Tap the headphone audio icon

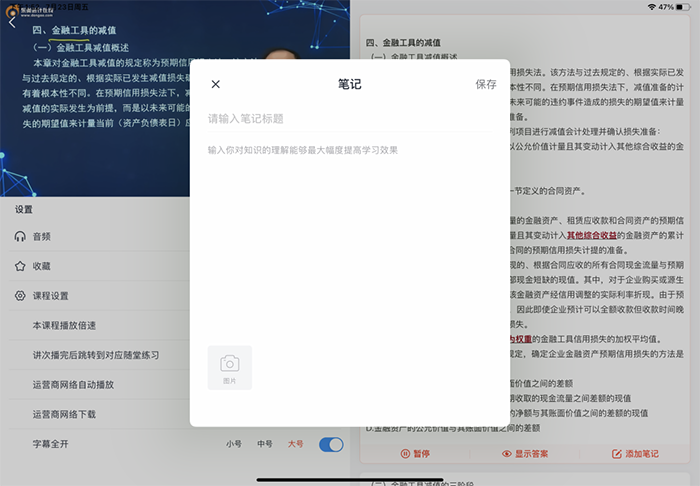pos(20,237)
